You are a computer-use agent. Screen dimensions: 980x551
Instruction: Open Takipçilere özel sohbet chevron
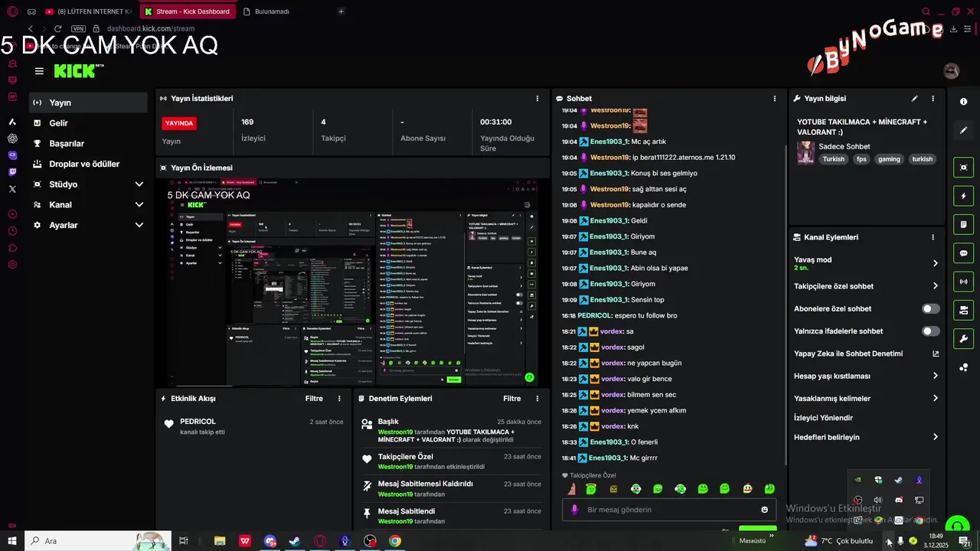[x=935, y=286]
